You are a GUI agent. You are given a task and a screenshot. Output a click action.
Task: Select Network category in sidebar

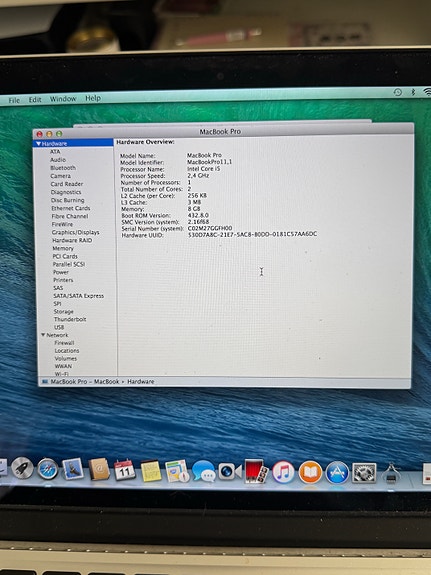57,335
